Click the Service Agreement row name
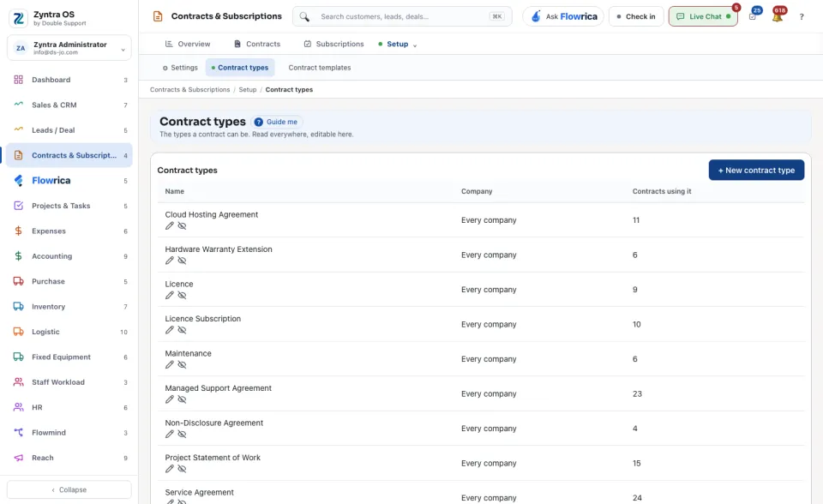823x504 pixels. pos(200,493)
